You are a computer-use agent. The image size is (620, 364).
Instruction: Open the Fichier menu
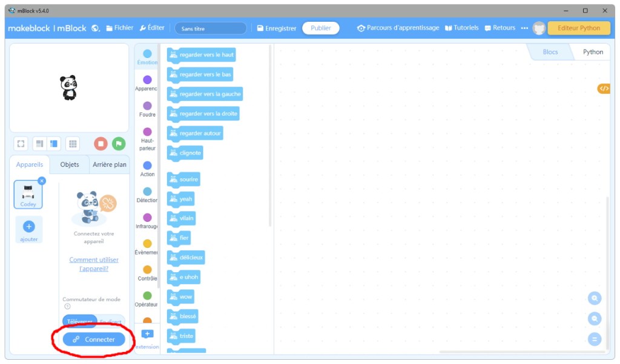(x=119, y=28)
